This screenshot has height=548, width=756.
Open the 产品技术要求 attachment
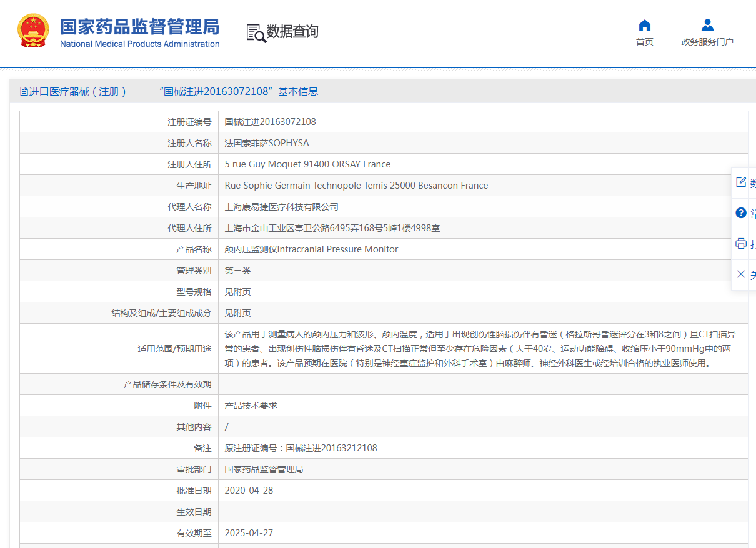251,406
